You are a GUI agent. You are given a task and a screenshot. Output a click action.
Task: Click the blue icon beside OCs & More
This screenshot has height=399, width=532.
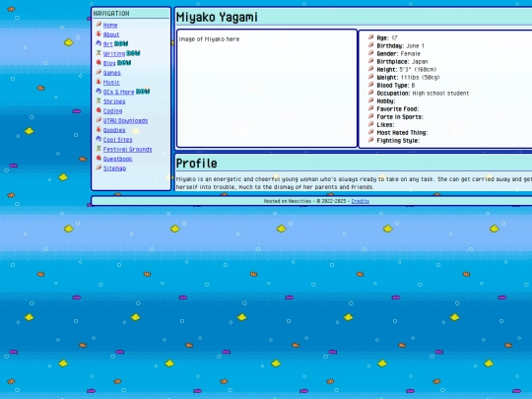[99, 92]
